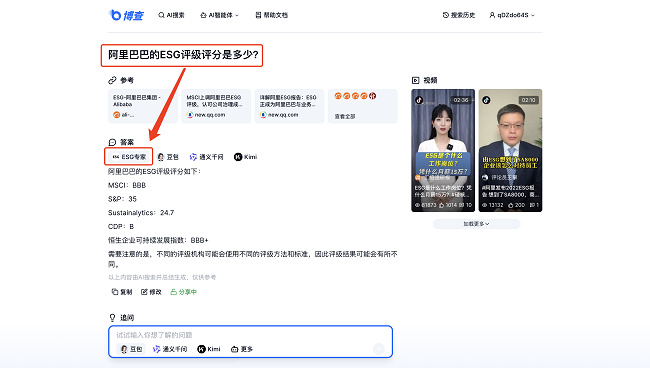Click the 参考 link-chain icon
Screen dimensions: 650x368
click(112, 80)
